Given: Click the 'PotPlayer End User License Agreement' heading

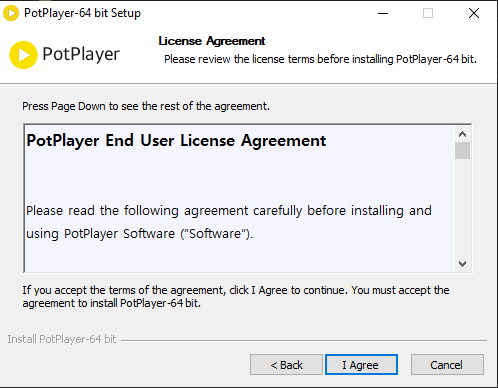Looking at the screenshot, I should (x=176, y=140).
